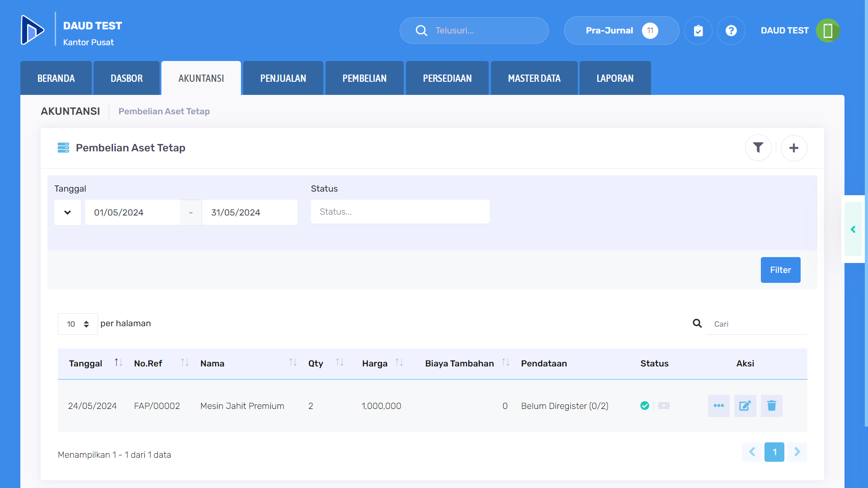Sort by Nama column arrows
The width and height of the screenshot is (868, 488).
[x=293, y=362]
